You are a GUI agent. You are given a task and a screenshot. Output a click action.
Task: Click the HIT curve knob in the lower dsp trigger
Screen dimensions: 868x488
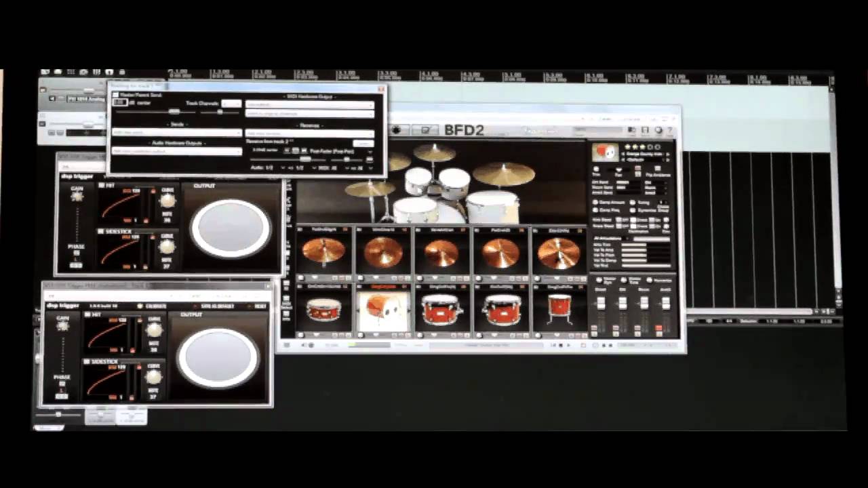tap(155, 330)
